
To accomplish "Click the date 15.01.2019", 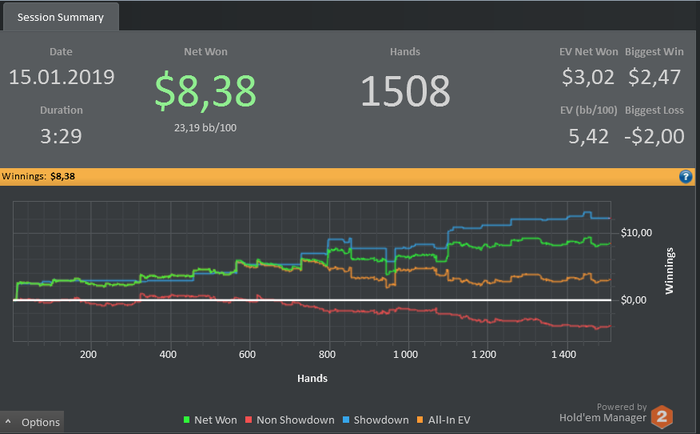I will 62,77.
